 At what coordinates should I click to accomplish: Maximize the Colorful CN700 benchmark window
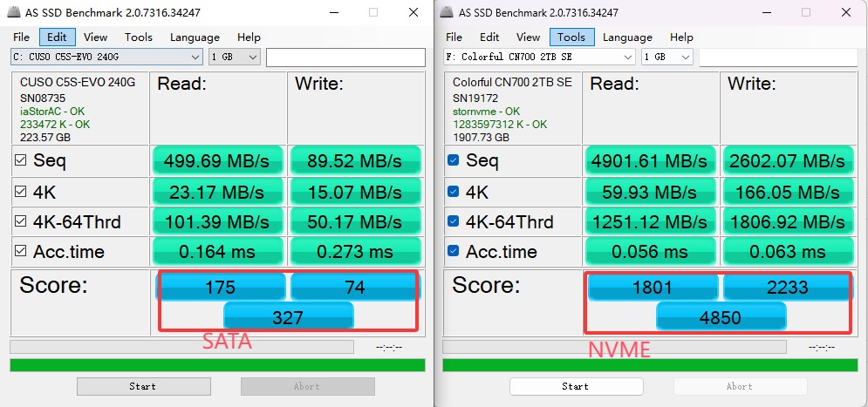point(806,13)
